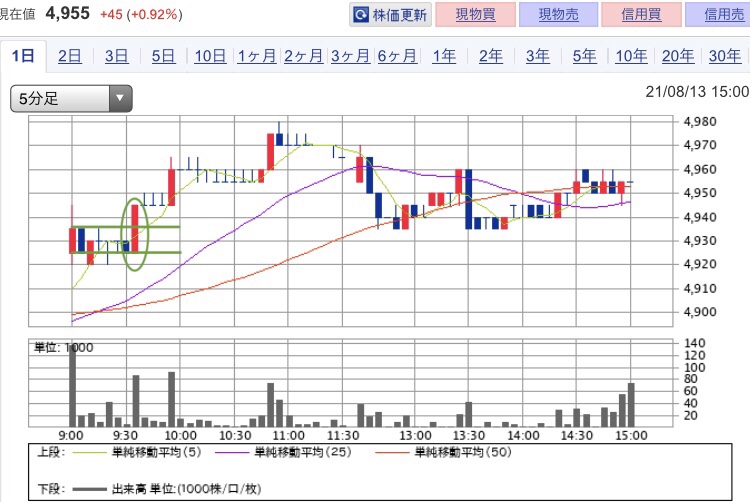Show the 10年 chart period
The height and width of the screenshot is (502, 750).
(631, 56)
